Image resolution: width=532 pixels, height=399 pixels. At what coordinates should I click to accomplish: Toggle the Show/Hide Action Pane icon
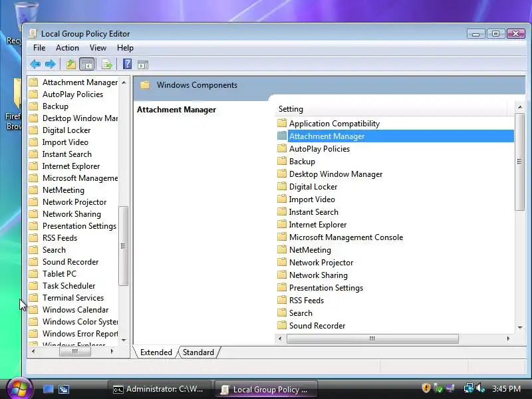tap(143, 64)
